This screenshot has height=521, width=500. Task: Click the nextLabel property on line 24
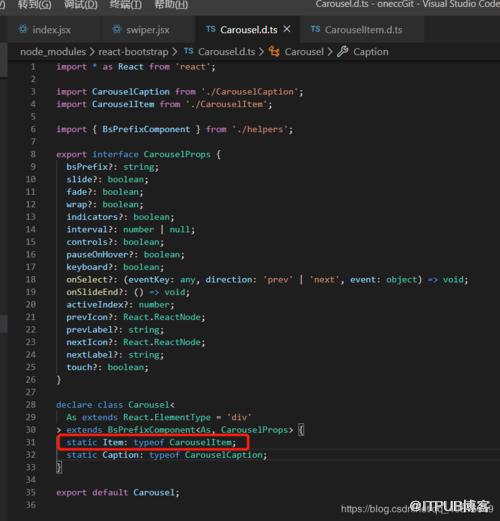pyautogui.click(x=90, y=355)
